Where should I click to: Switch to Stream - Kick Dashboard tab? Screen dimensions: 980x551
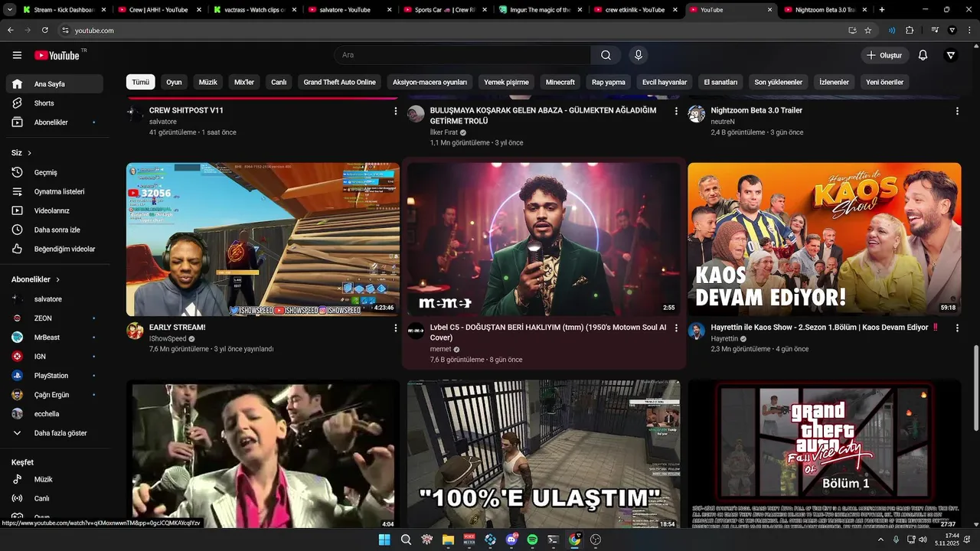click(x=64, y=10)
